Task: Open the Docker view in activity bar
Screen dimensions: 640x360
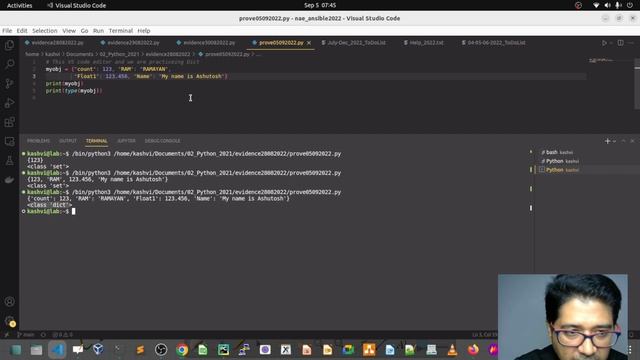Action: coord(9,180)
